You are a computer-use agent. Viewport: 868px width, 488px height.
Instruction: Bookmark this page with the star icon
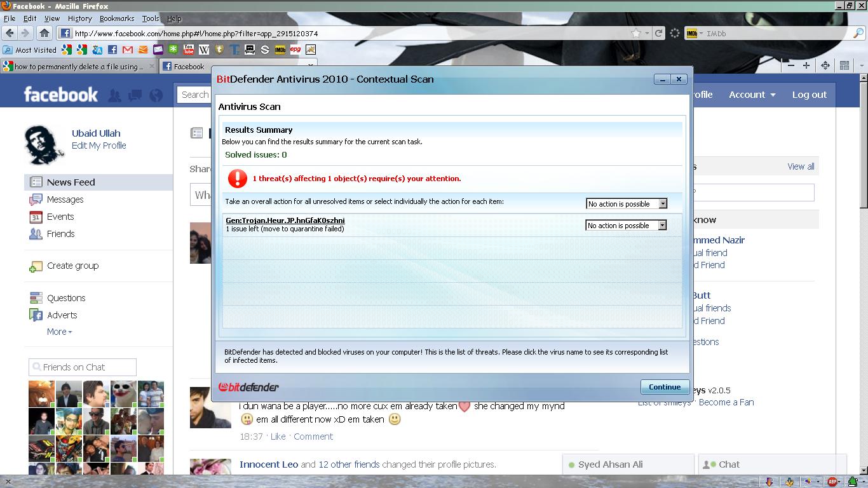click(636, 33)
